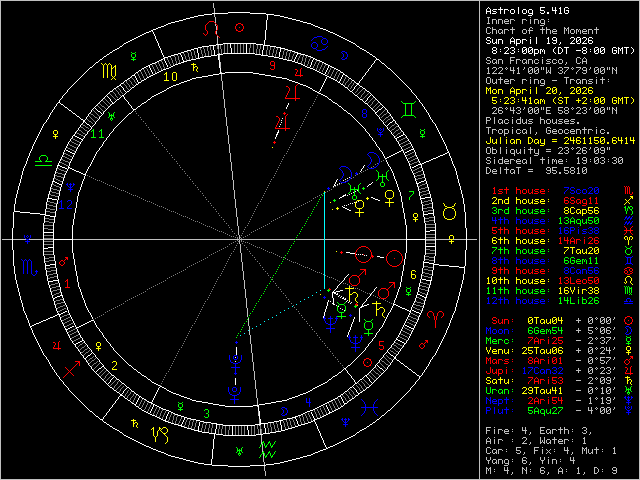The height and width of the screenshot is (480, 640).
Task: Click the "Astrolog 5.41G" title text
Action: pos(524,10)
